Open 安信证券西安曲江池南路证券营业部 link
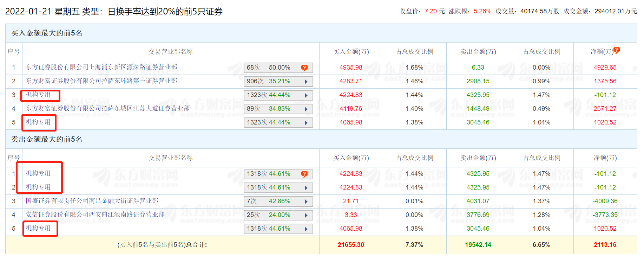 (x=95, y=215)
